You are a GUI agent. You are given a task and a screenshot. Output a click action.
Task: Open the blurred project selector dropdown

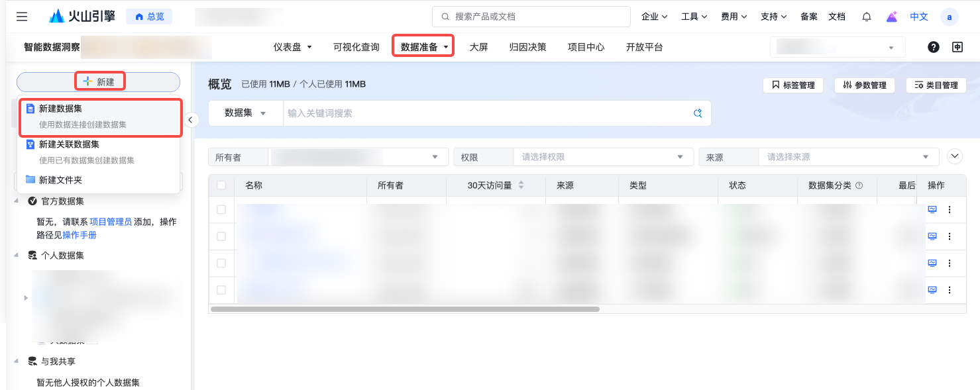click(838, 47)
